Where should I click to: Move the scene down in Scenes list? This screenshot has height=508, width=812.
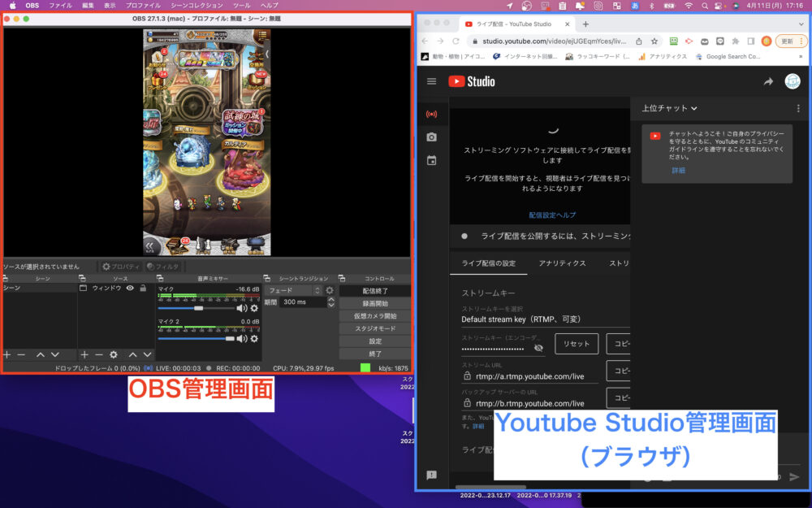(x=55, y=354)
